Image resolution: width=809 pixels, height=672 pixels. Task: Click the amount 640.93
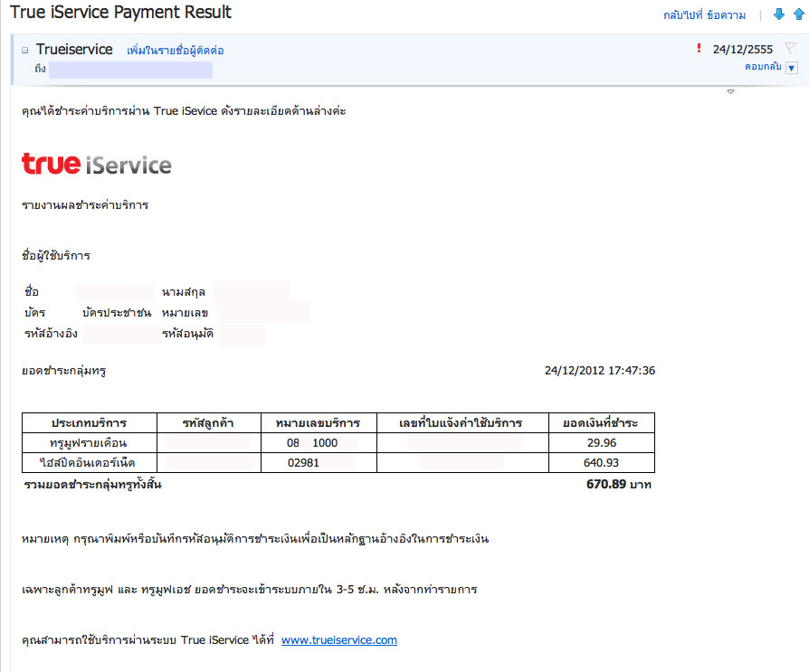coord(601,462)
